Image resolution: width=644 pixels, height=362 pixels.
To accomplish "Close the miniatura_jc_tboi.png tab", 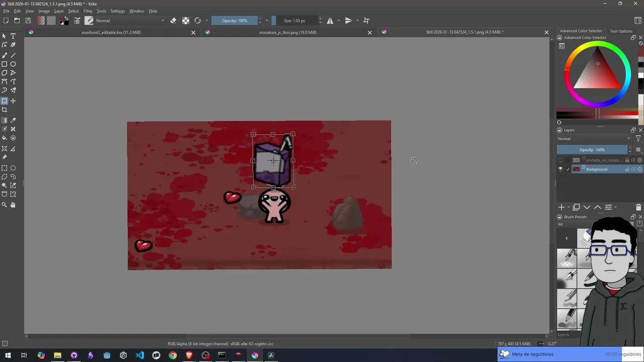I will coord(370,33).
